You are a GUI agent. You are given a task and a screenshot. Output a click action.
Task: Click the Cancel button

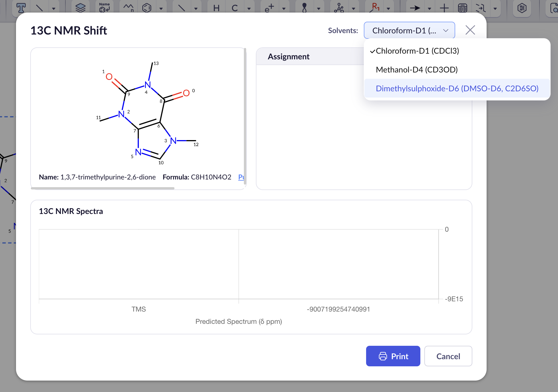[448, 356]
